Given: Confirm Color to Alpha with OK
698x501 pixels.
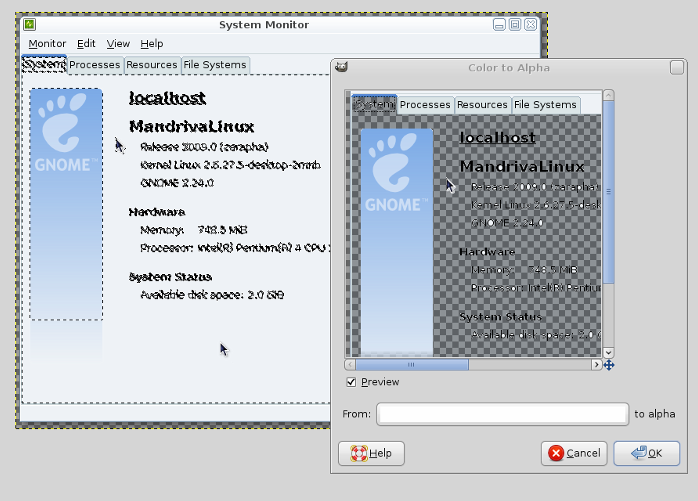Looking at the screenshot, I should [646, 453].
